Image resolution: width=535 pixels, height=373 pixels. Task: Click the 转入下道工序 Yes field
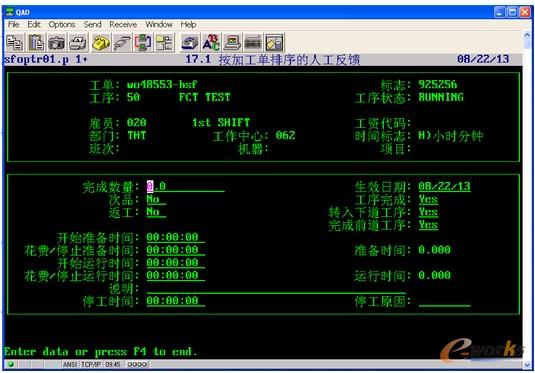point(428,212)
